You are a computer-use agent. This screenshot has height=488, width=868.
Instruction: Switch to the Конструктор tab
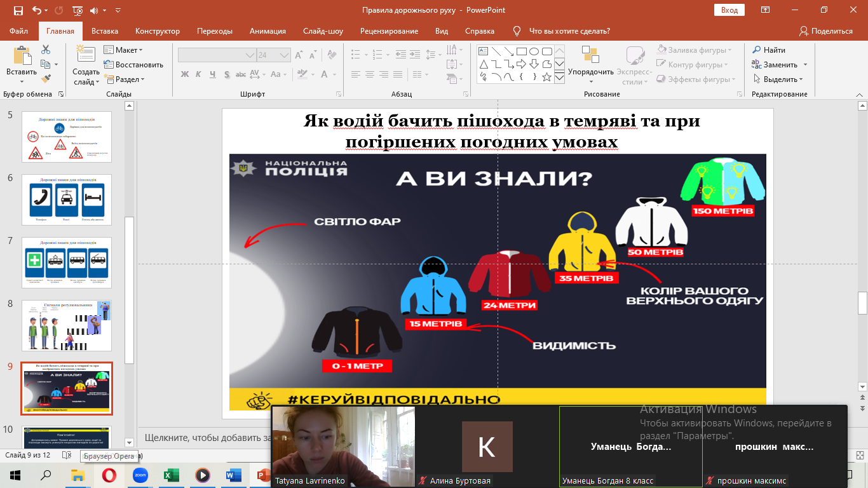158,31
